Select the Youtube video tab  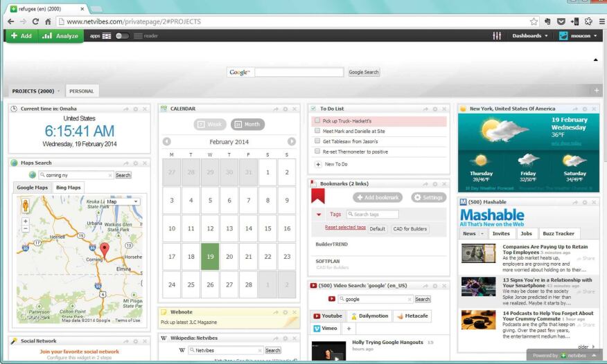[x=328, y=316]
